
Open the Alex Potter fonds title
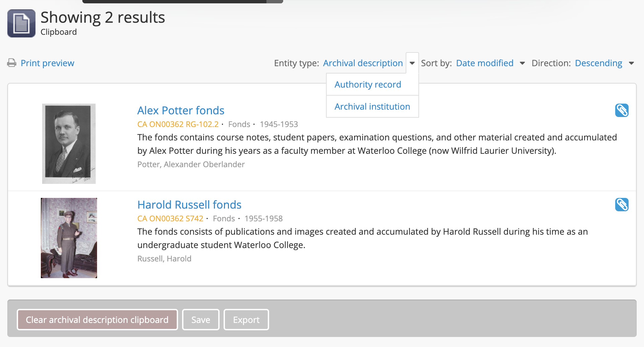click(180, 110)
